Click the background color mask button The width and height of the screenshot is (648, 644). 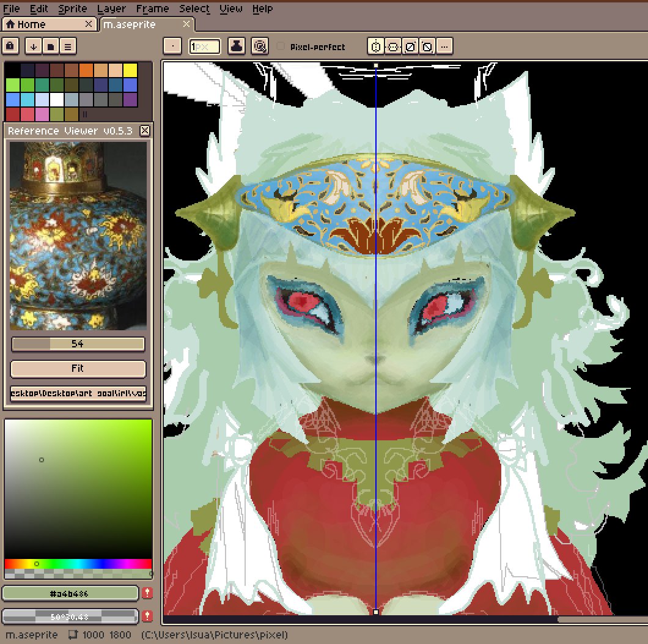[70, 616]
